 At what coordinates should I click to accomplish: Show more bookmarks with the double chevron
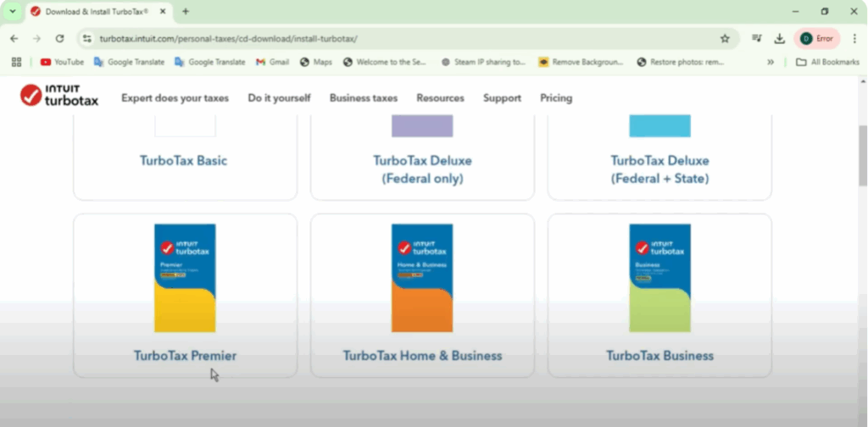pos(770,62)
